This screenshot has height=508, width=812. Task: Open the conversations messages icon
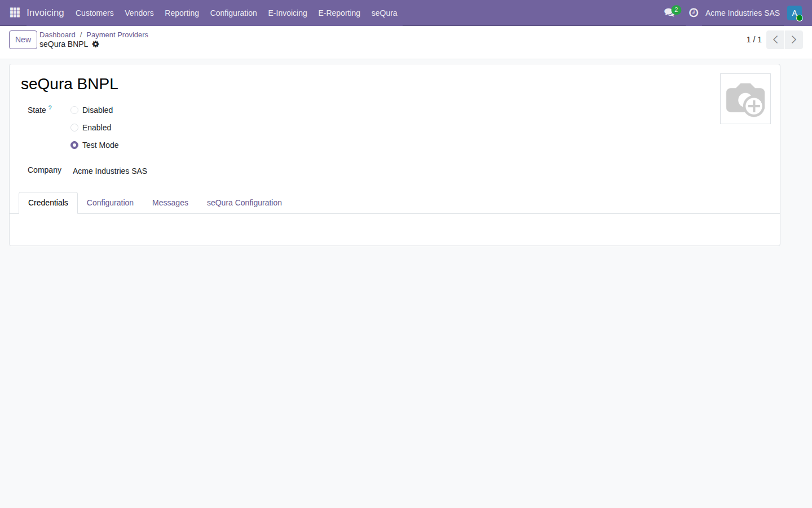[x=669, y=12]
